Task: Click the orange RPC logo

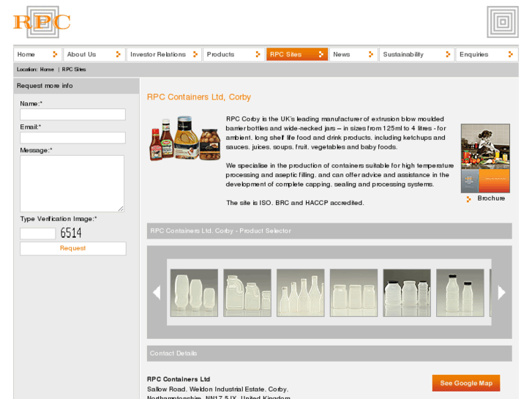Action: 42,22
